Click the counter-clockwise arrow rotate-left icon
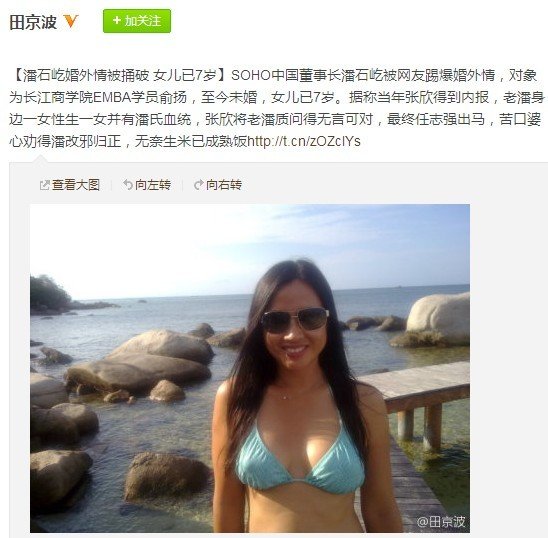 [128, 185]
